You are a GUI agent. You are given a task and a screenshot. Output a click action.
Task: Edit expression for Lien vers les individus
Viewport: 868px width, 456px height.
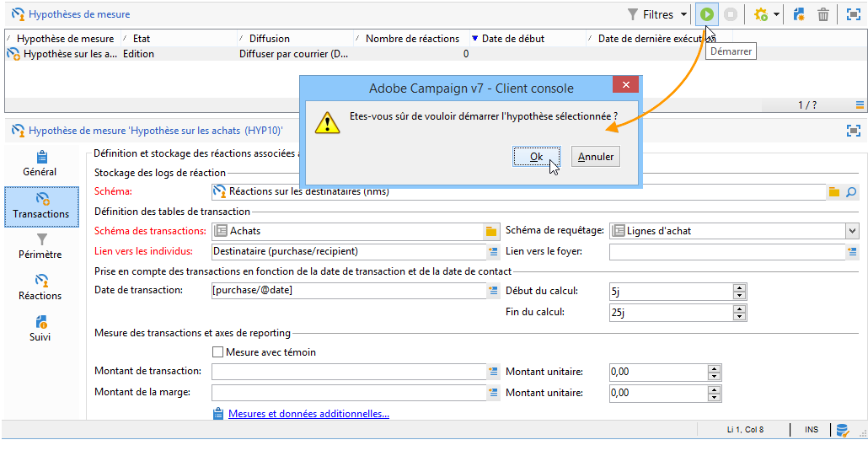pyautogui.click(x=493, y=252)
